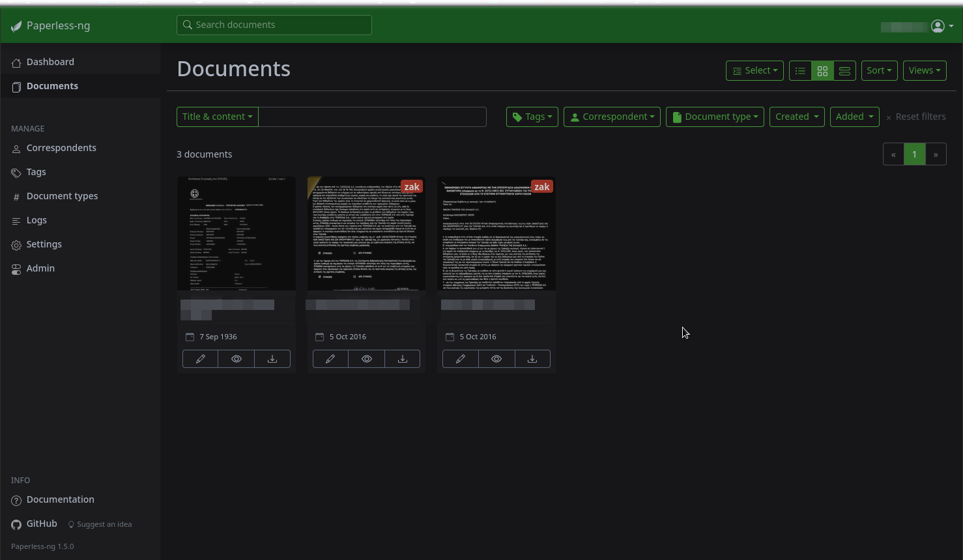Select page 1 in pagination
963x560 pixels.
(x=915, y=154)
